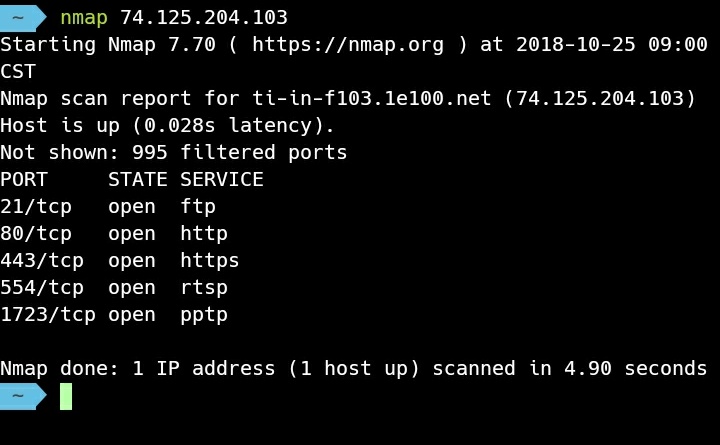Select the 80/tcp port entry

pos(36,234)
